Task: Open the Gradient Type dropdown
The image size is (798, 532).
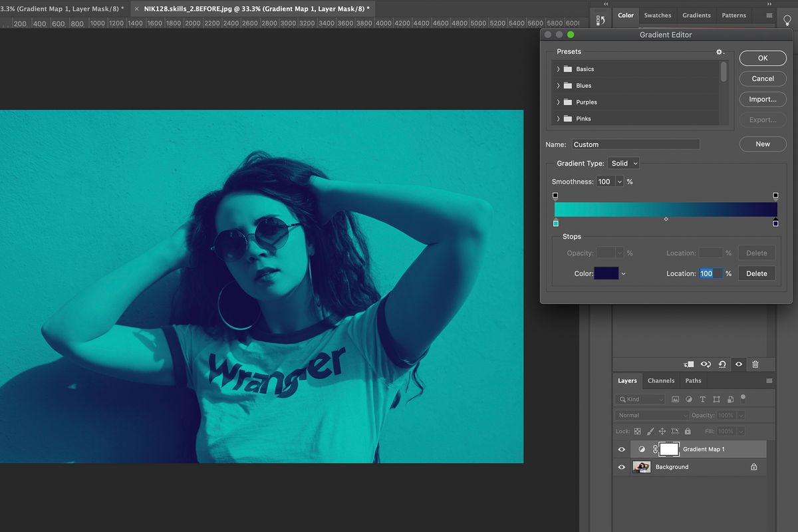Action: click(624, 164)
